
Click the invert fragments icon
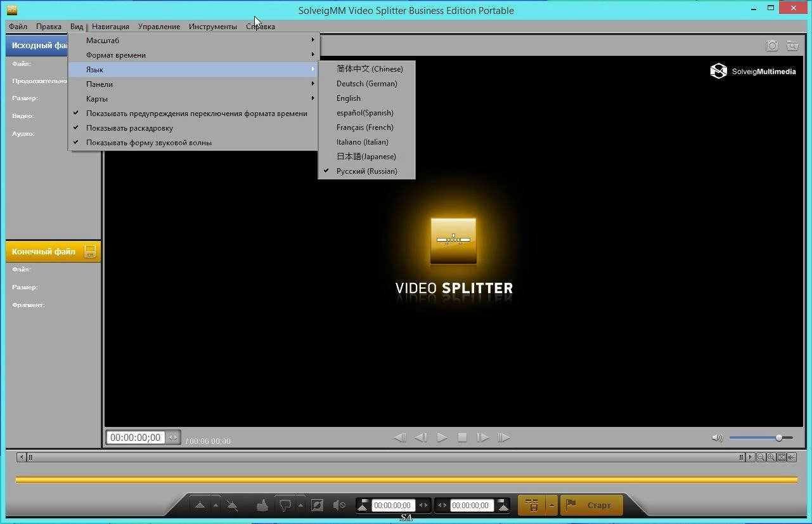[317, 506]
